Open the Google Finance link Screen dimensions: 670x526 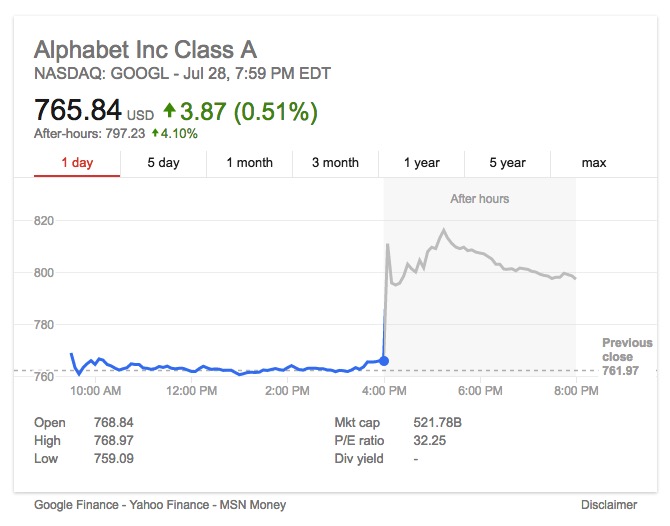(x=76, y=505)
